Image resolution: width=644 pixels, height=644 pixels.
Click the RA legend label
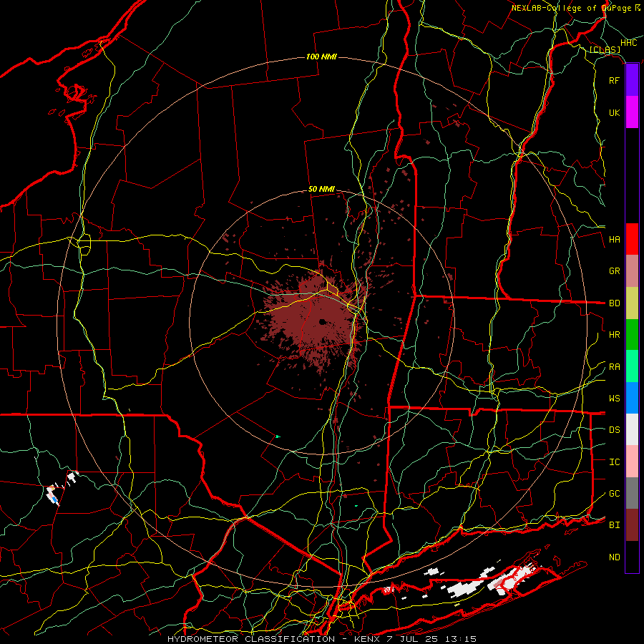(614, 367)
